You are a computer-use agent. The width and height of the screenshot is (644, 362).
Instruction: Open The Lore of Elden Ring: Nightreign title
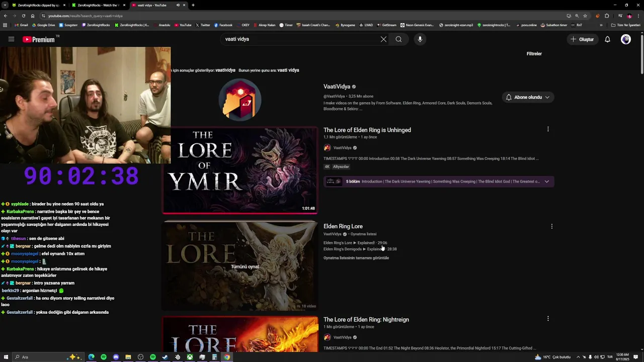pyautogui.click(x=366, y=319)
